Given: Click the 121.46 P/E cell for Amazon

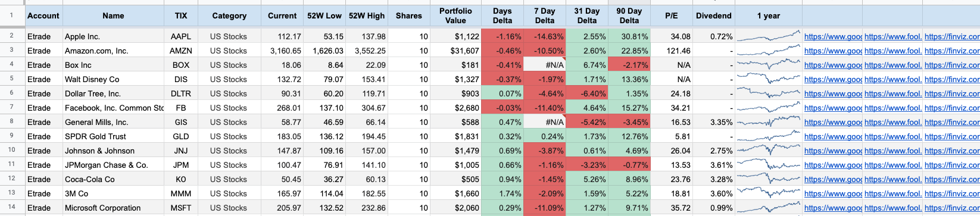Looking at the screenshot, I should (671, 51).
